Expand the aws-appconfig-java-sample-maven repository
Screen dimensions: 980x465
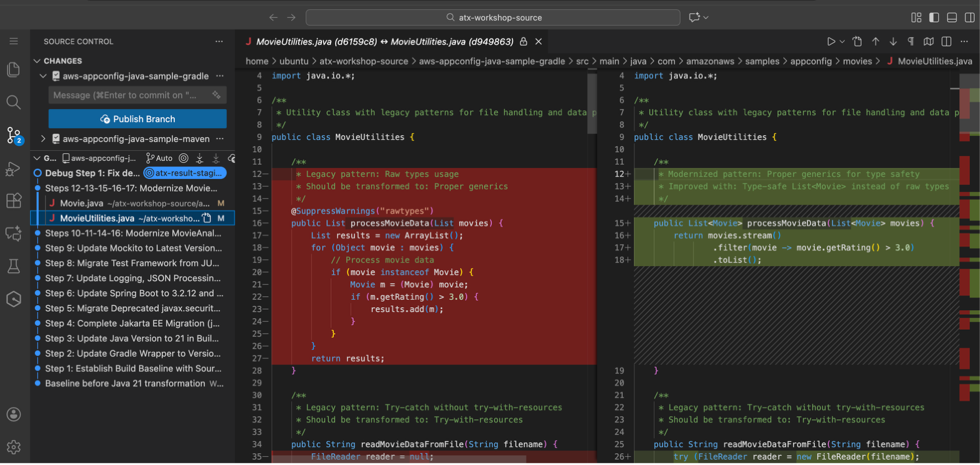pos(42,140)
